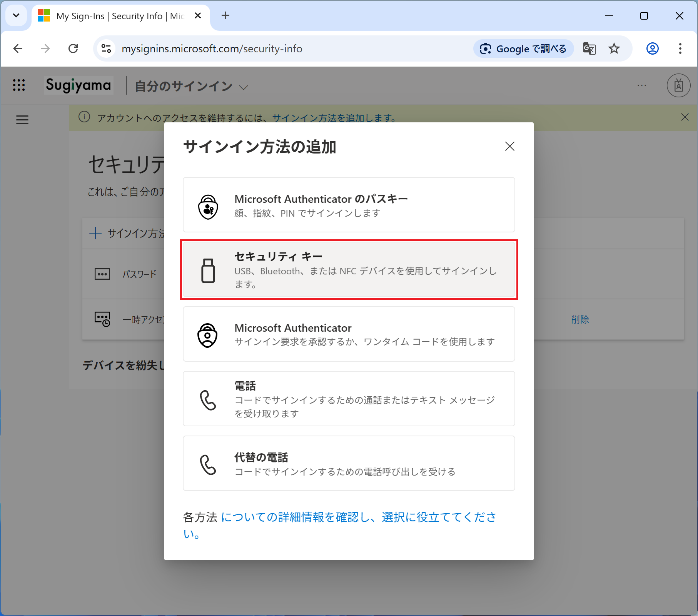Image resolution: width=698 pixels, height=616 pixels.
Task: Choose the 電話 sign-in method
Action: tap(349, 399)
